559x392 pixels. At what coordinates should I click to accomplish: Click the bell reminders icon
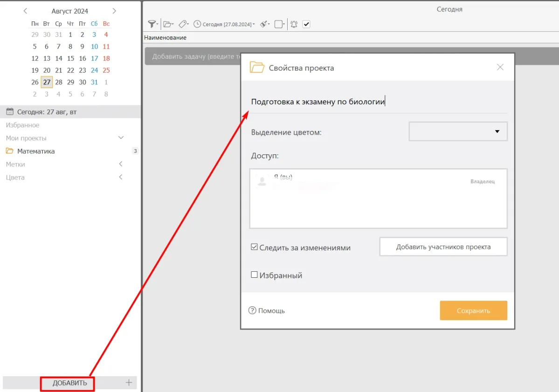click(294, 24)
